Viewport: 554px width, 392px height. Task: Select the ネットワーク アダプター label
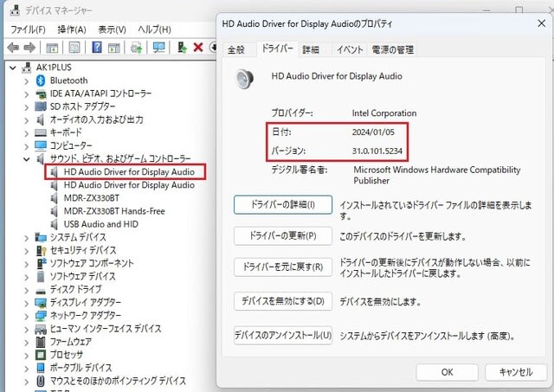[85, 315]
